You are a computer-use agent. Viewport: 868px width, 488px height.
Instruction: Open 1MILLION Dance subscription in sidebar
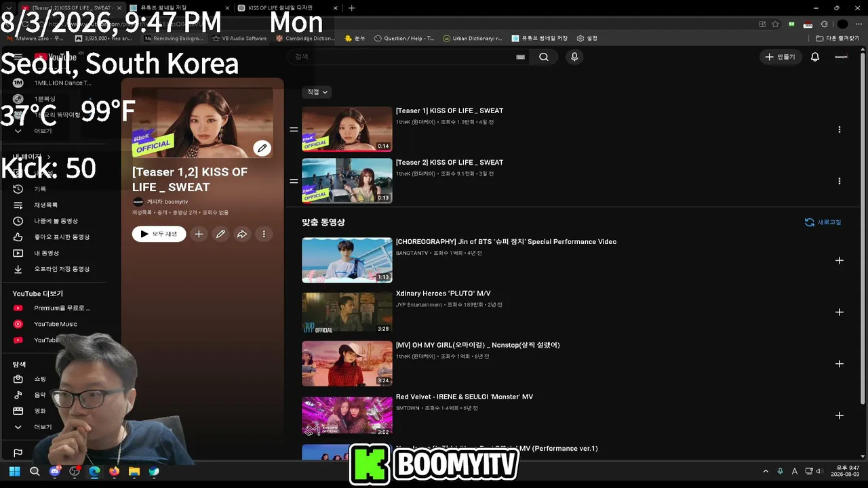pyautogui.click(x=52, y=83)
